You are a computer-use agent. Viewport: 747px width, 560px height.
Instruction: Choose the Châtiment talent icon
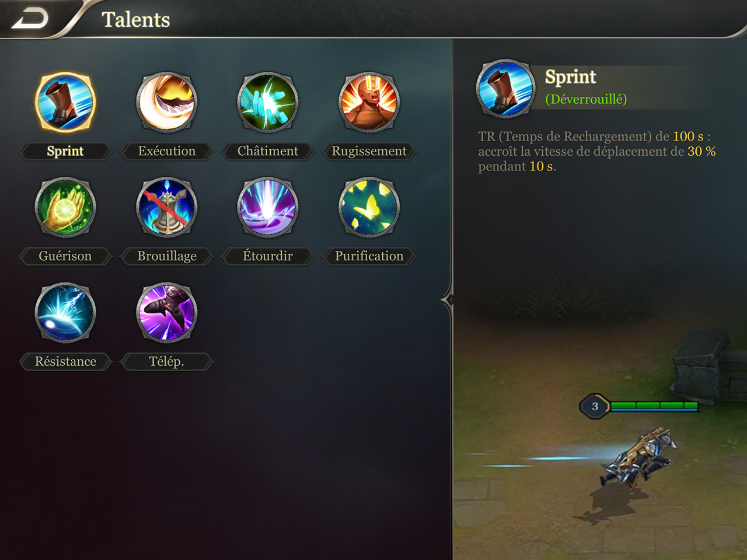coord(268,103)
